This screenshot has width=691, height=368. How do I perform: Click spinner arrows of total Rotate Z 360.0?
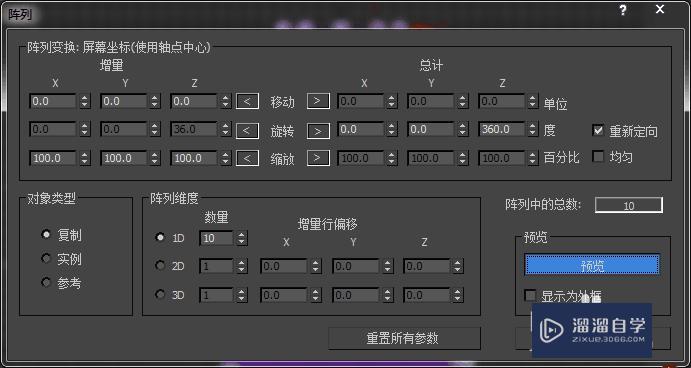(533, 130)
